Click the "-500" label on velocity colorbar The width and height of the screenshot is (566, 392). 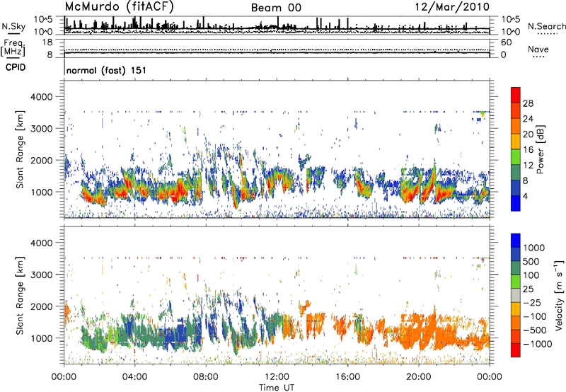[x=534, y=330]
